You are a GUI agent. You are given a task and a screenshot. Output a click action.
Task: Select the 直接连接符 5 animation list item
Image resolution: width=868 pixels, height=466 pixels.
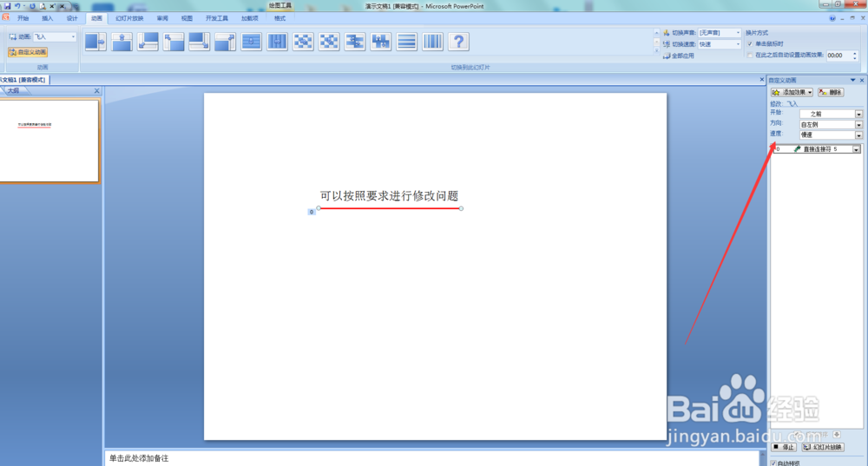pos(816,149)
